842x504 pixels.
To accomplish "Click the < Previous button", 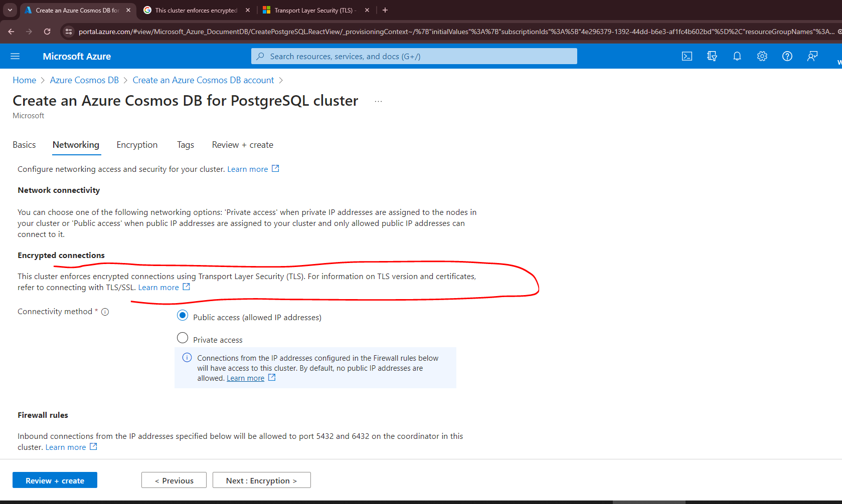I will [174, 480].
